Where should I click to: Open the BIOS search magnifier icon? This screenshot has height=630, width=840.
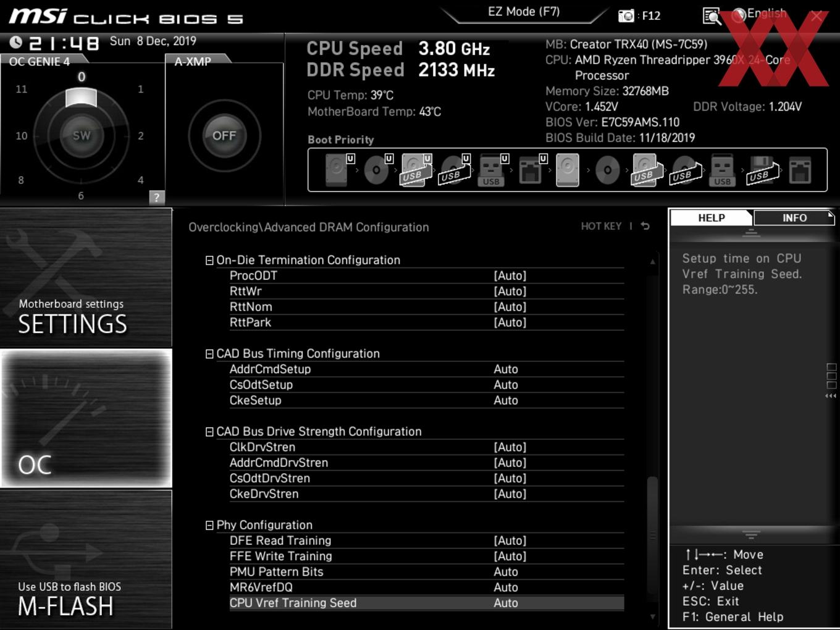coord(712,16)
